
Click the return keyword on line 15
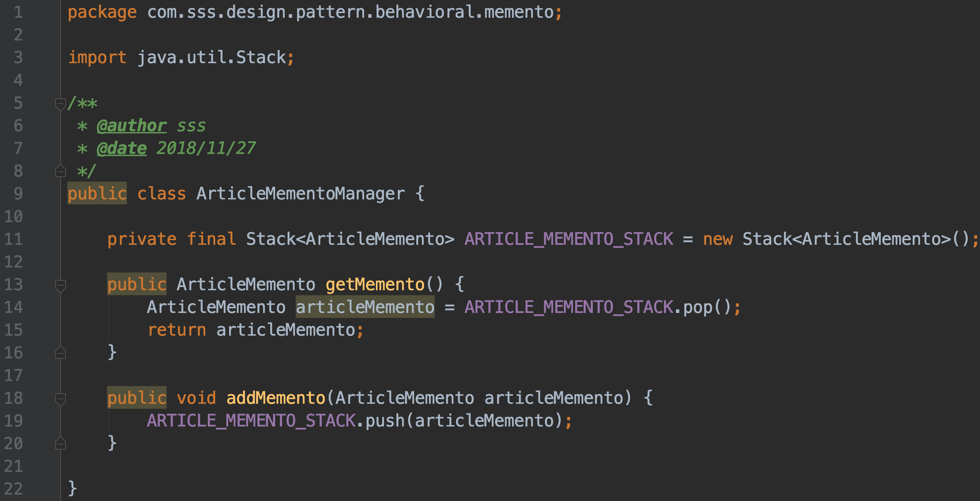pyautogui.click(x=177, y=330)
